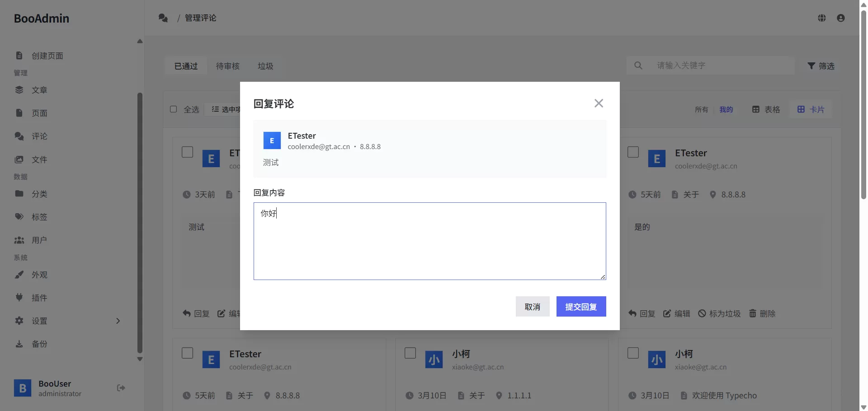Click sidebar scroll-down arrow

pos(140,359)
